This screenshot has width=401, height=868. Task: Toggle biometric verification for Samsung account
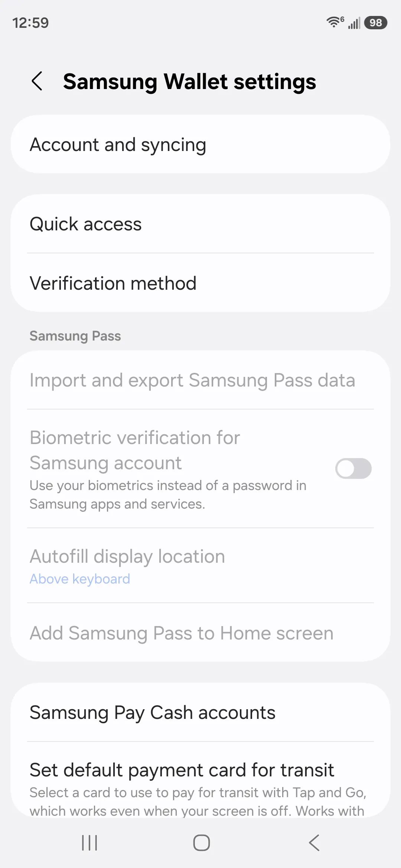tap(353, 468)
